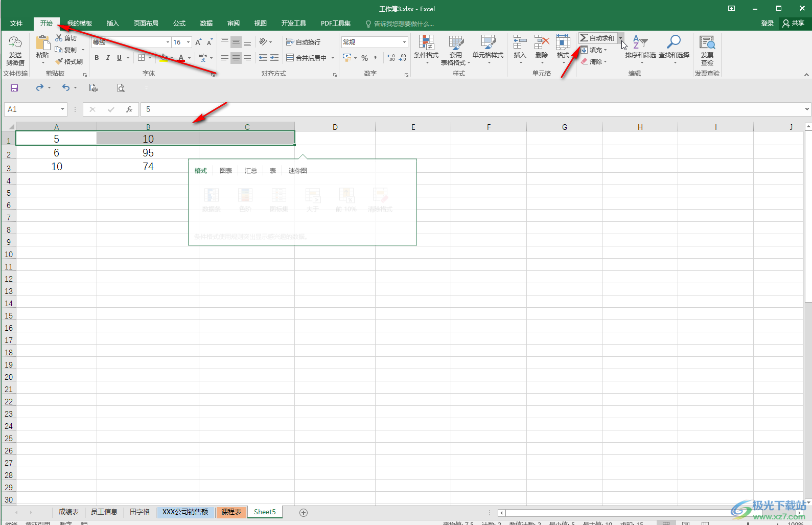This screenshot has height=525, width=812.
Task: Add a new sheet with the plus button
Action: tap(304, 512)
